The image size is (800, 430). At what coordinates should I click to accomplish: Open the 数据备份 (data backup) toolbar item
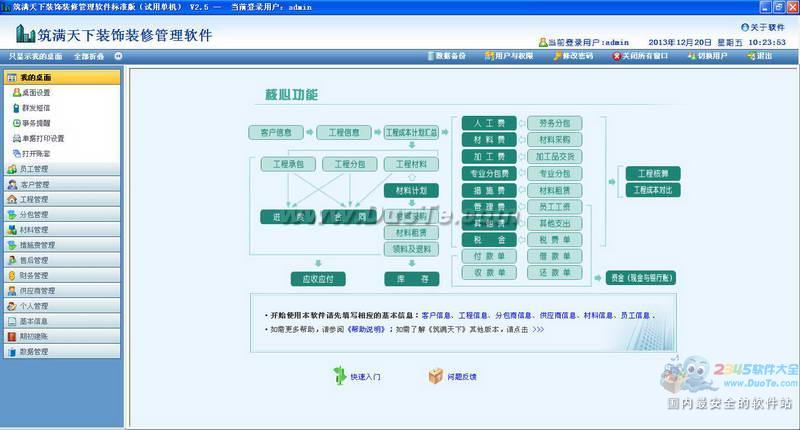(x=446, y=56)
